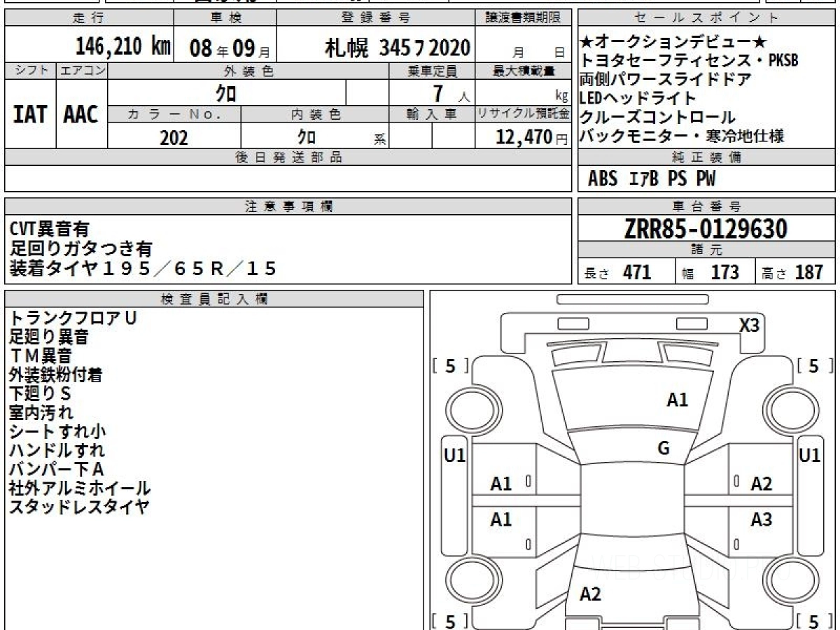
Task: Select the 検査員記入欄 section header
Action: (x=214, y=299)
